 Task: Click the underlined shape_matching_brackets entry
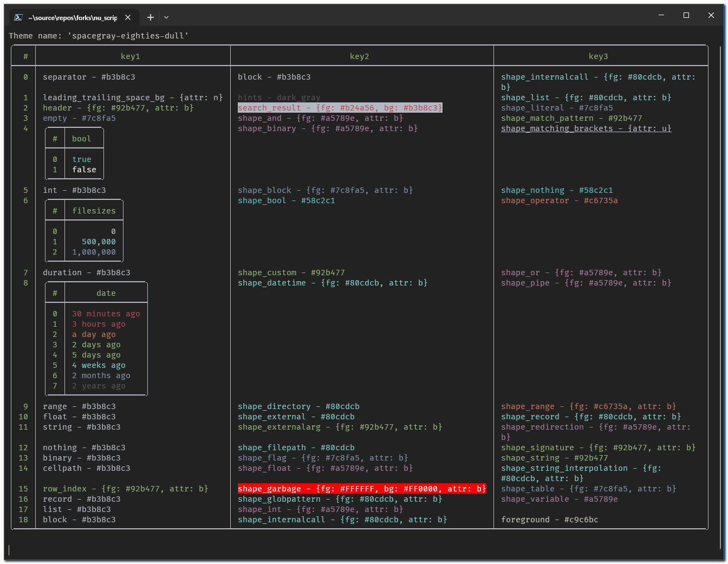click(x=586, y=128)
